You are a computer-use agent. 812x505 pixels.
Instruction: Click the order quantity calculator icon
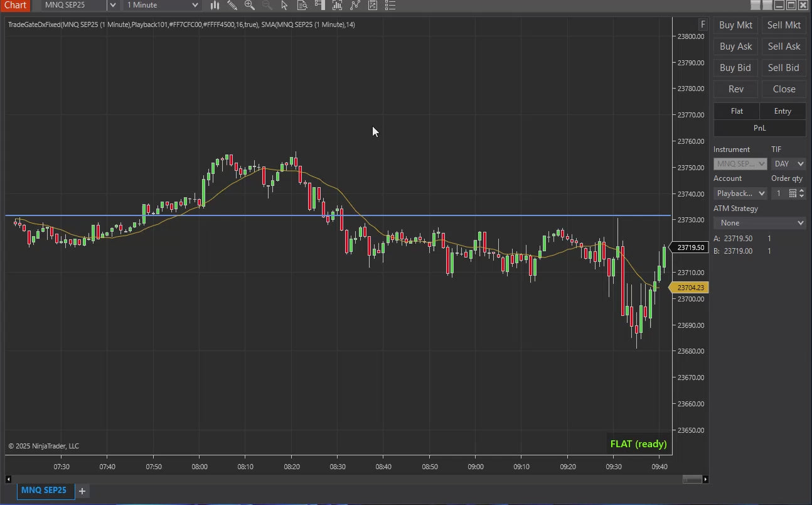793,193
